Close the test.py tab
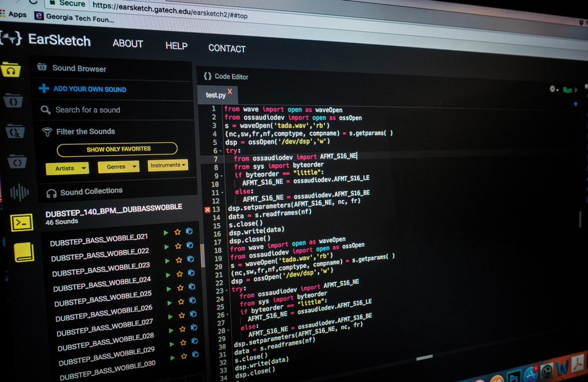 pyautogui.click(x=230, y=92)
